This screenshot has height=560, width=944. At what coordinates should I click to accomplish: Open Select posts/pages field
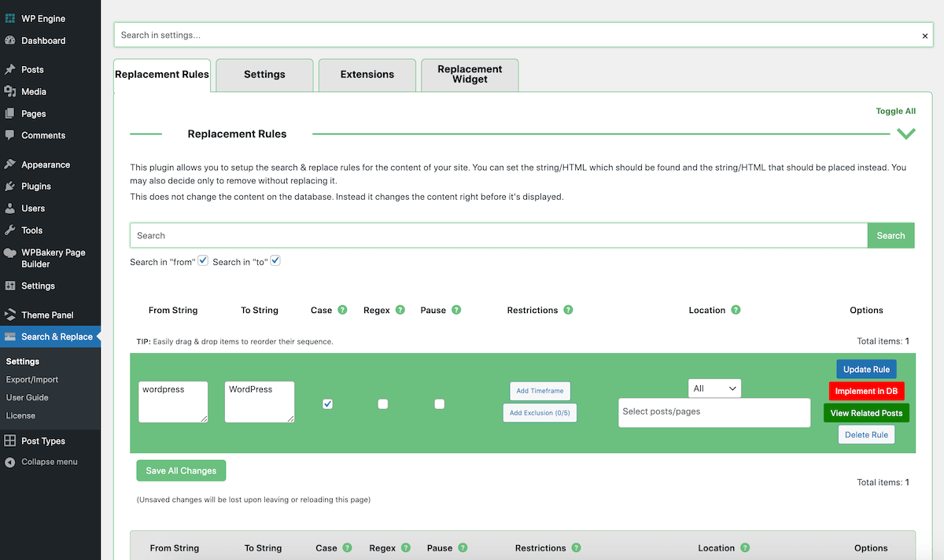[714, 412]
